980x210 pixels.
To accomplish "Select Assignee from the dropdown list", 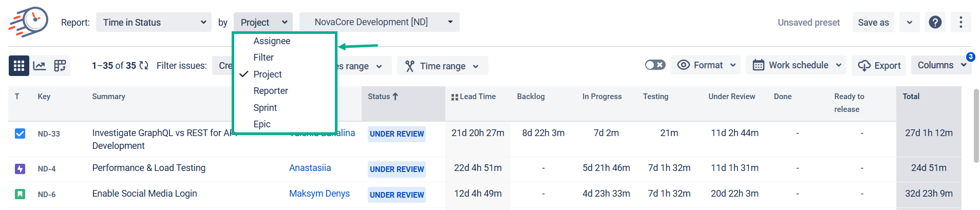I will [x=272, y=41].
